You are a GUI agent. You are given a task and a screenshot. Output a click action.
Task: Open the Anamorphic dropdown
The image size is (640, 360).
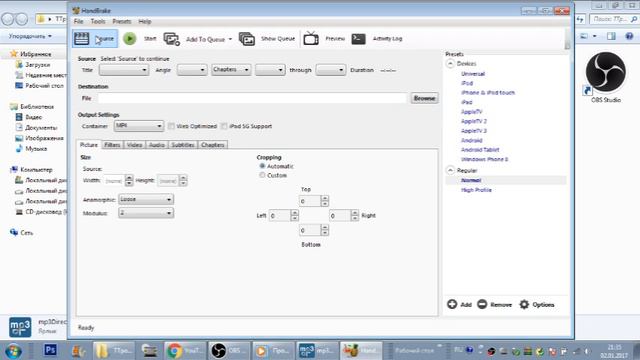(x=146, y=199)
